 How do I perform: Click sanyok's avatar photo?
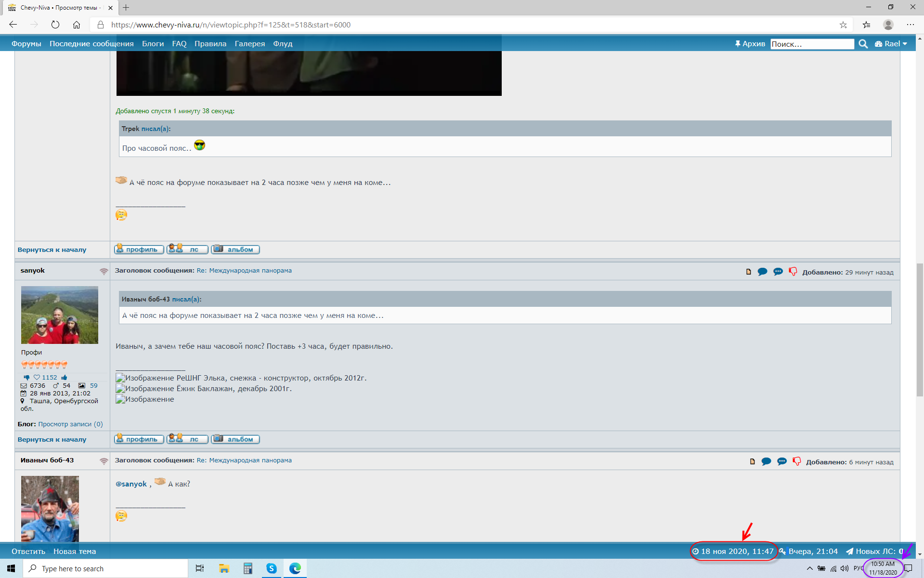tap(60, 315)
